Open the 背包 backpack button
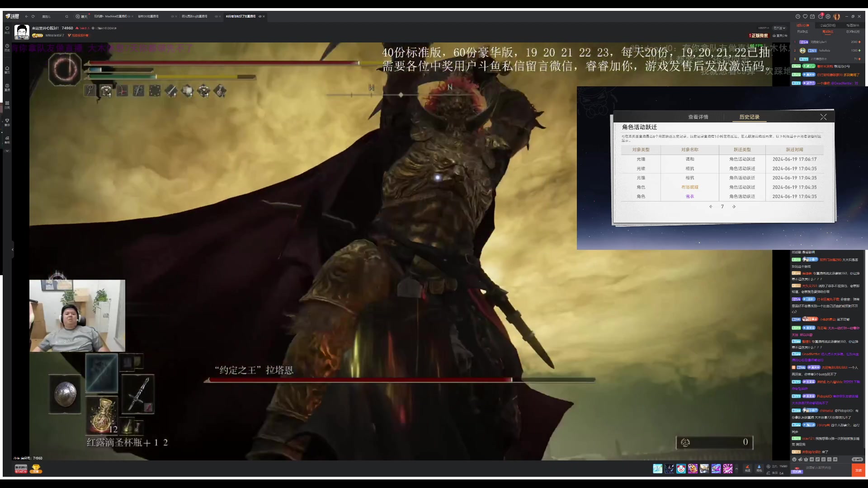The height and width of the screenshot is (488, 868). 759,469
